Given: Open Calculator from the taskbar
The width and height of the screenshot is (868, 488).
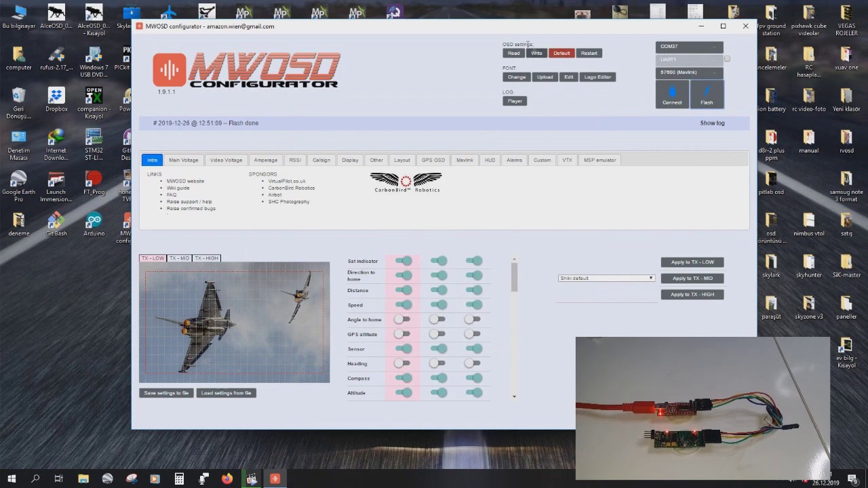Looking at the screenshot, I should (x=179, y=479).
